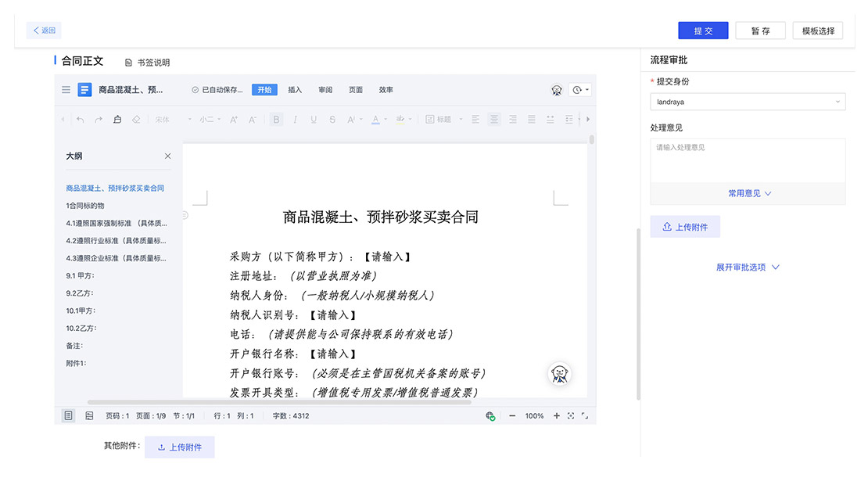Expand 展开审批选项 section
This screenshot has width=868, height=485.
coord(748,268)
